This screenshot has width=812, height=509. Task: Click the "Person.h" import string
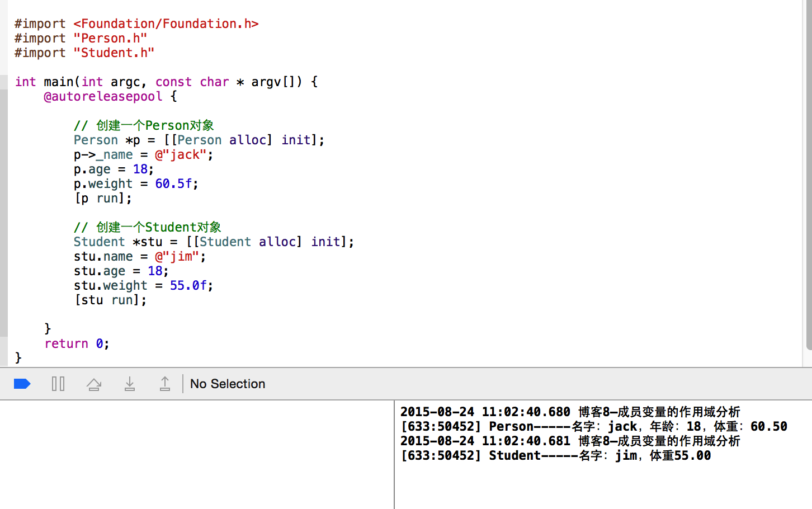pos(110,38)
